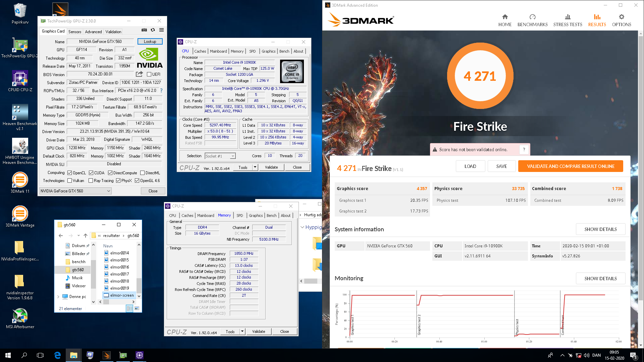
Task: Switch to GPU-Z Sensors tab
Action: click(x=75, y=32)
